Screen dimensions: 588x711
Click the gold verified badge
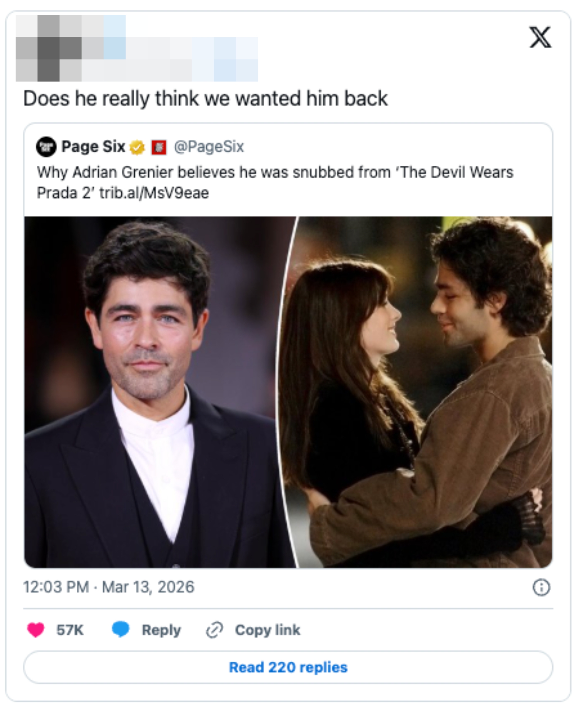point(137,147)
